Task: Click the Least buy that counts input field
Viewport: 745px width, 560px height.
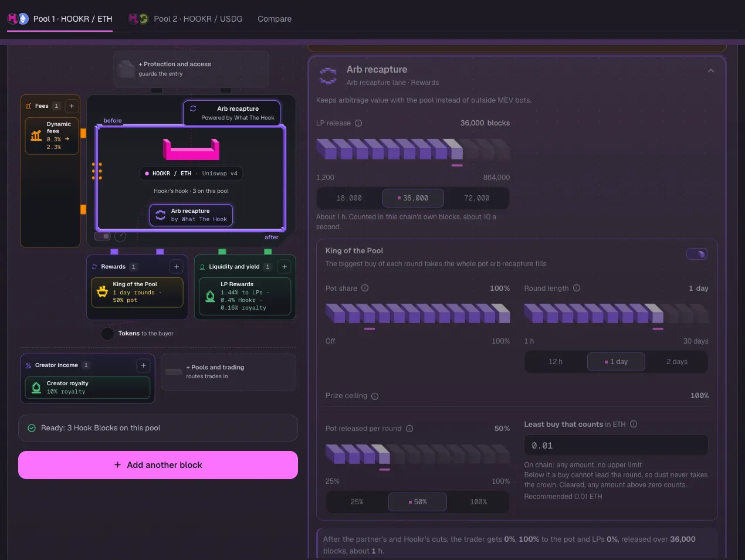Action: [616, 446]
